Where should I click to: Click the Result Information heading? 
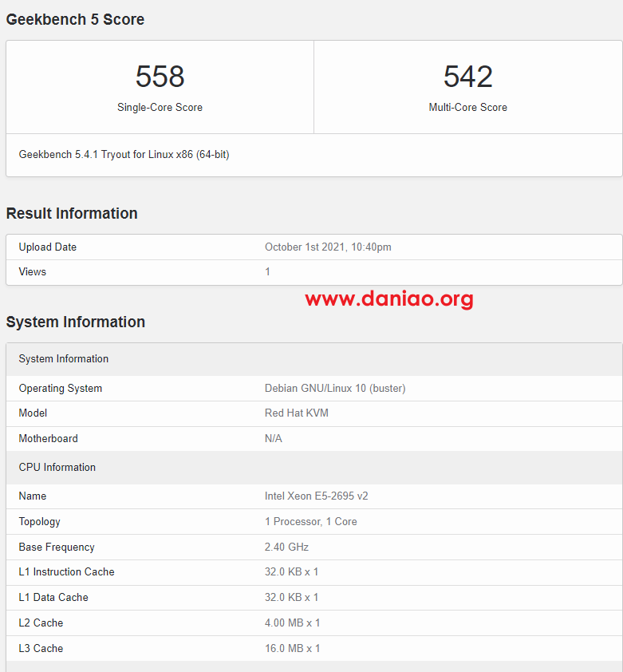coord(72,213)
